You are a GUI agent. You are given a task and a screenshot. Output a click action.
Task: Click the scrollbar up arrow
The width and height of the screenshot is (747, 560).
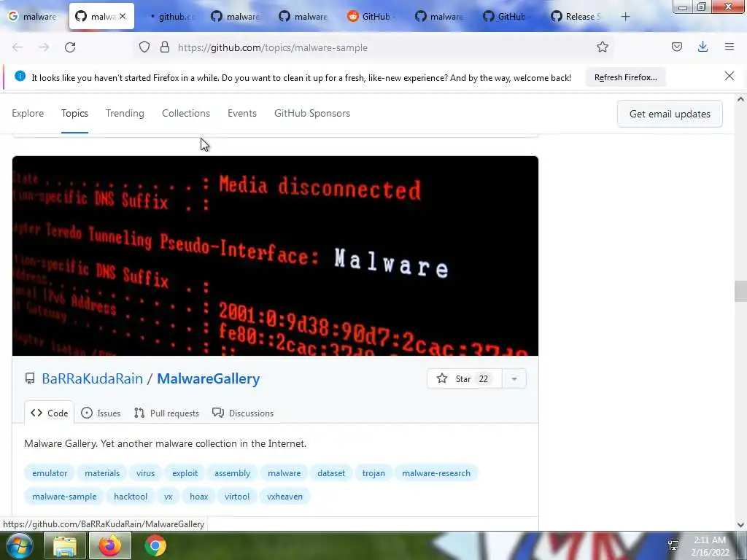click(x=740, y=99)
